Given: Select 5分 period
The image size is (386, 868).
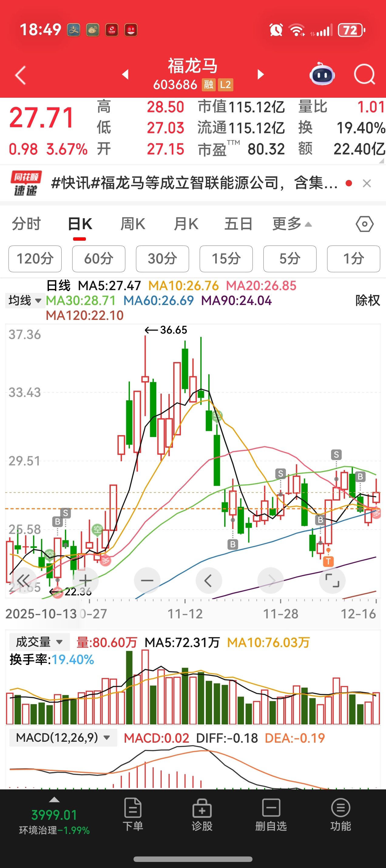Looking at the screenshot, I should tap(290, 259).
